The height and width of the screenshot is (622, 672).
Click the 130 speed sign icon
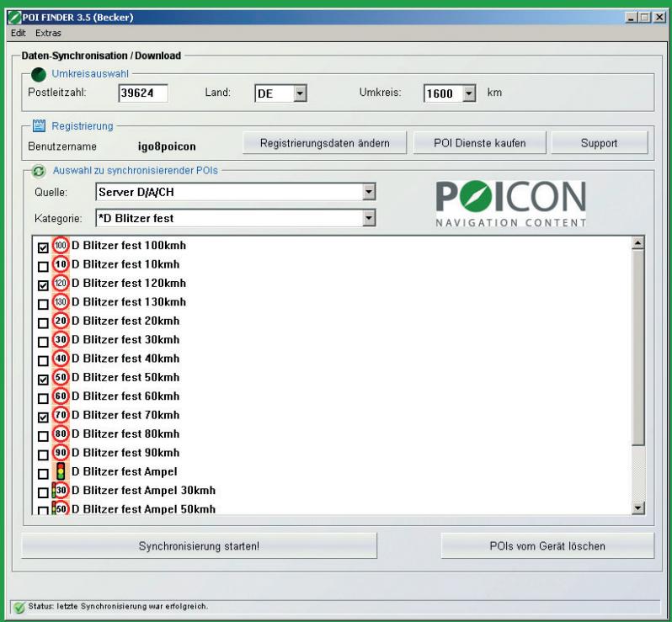click(61, 302)
